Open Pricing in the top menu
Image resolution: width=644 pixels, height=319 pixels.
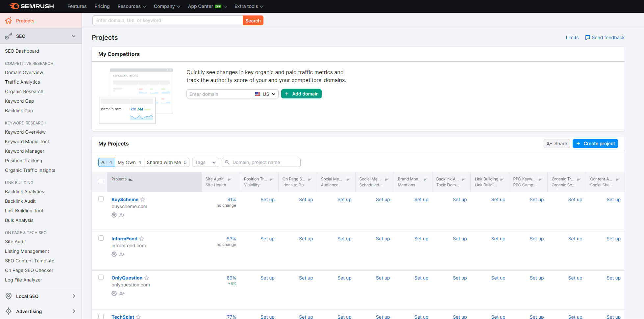pos(102,6)
